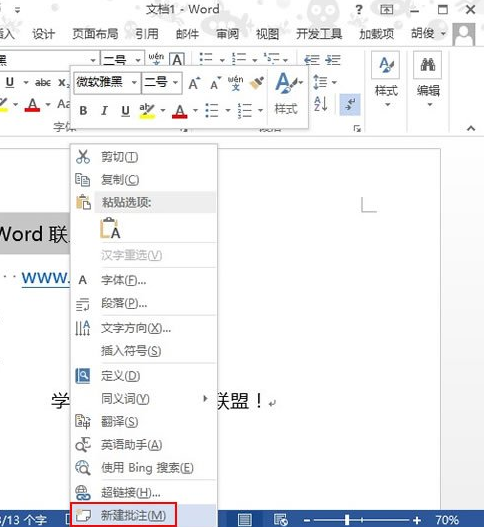Click increase indent icon in ribbon

pyautogui.click(x=333, y=60)
